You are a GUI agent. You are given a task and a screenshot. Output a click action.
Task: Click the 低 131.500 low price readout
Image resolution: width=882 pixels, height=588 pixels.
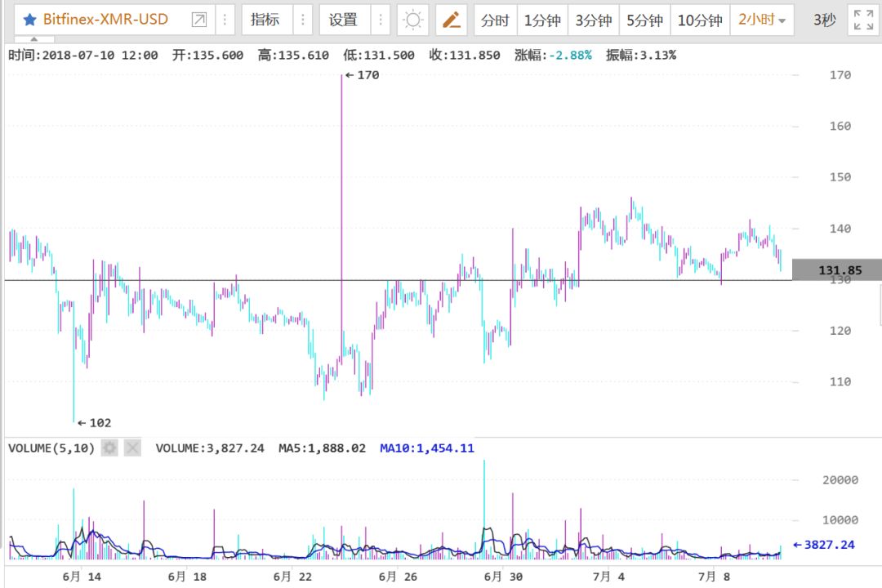point(379,56)
